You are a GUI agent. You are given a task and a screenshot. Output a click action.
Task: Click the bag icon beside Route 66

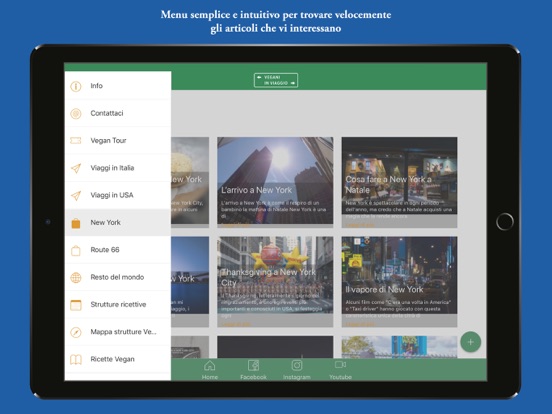tap(76, 250)
